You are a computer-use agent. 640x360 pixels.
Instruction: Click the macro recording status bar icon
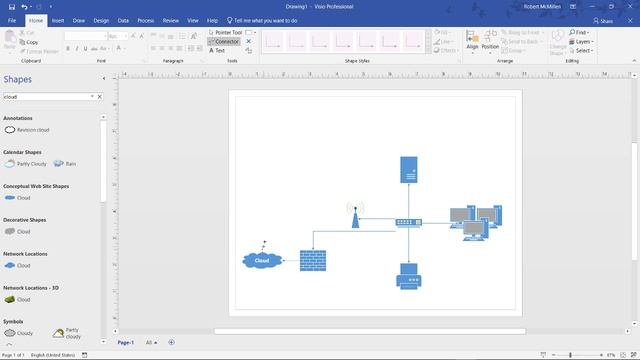[x=84, y=355]
